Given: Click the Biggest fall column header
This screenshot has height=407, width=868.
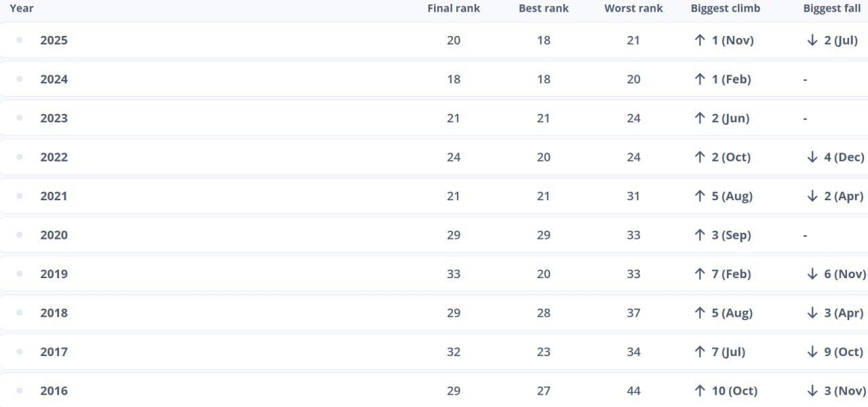Looking at the screenshot, I should (831, 8).
